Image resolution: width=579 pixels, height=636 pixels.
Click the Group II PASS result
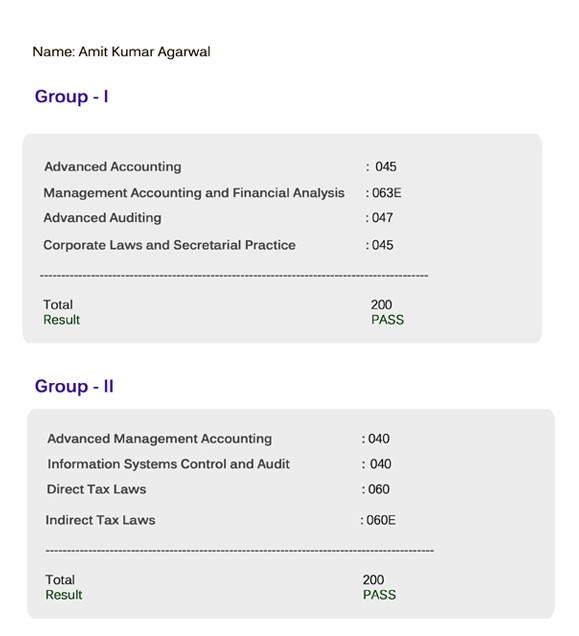pos(379,595)
